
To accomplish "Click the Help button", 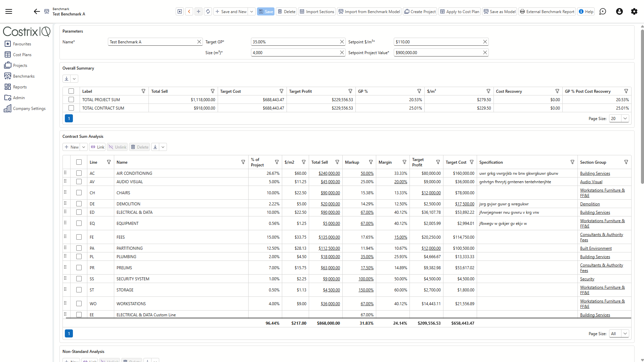I will pos(586,11).
